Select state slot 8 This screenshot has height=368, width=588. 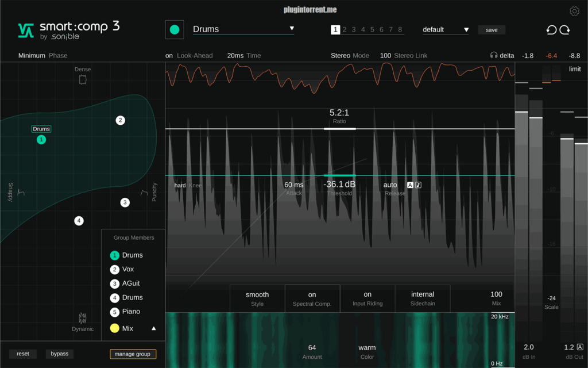point(400,30)
